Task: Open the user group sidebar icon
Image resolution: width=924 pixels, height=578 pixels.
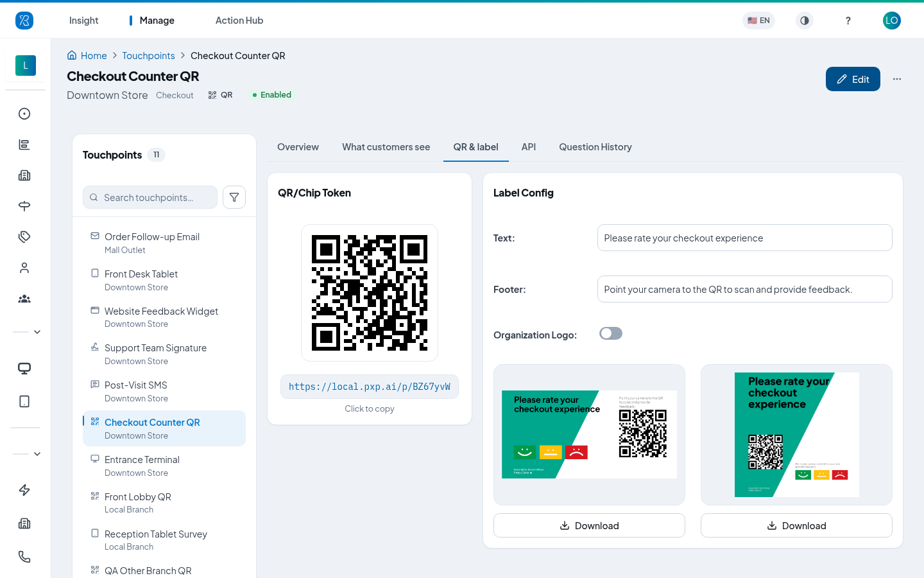Action: tap(24, 299)
